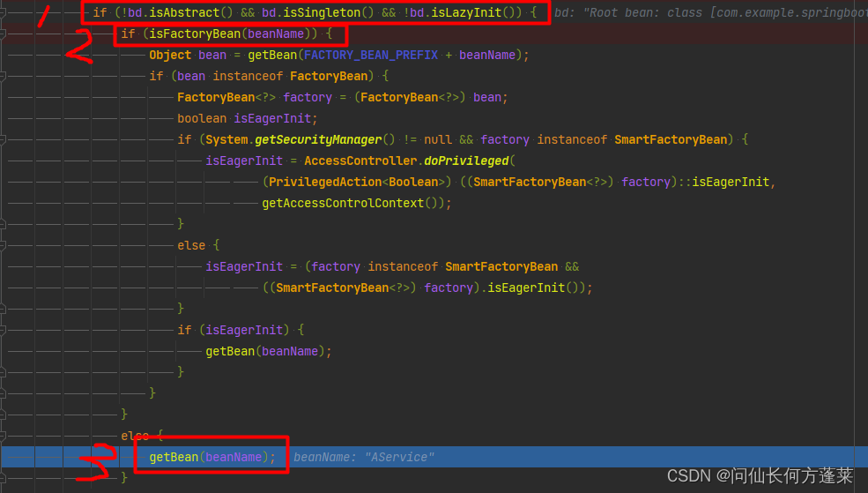Click the 'Object' type keyword

point(170,55)
